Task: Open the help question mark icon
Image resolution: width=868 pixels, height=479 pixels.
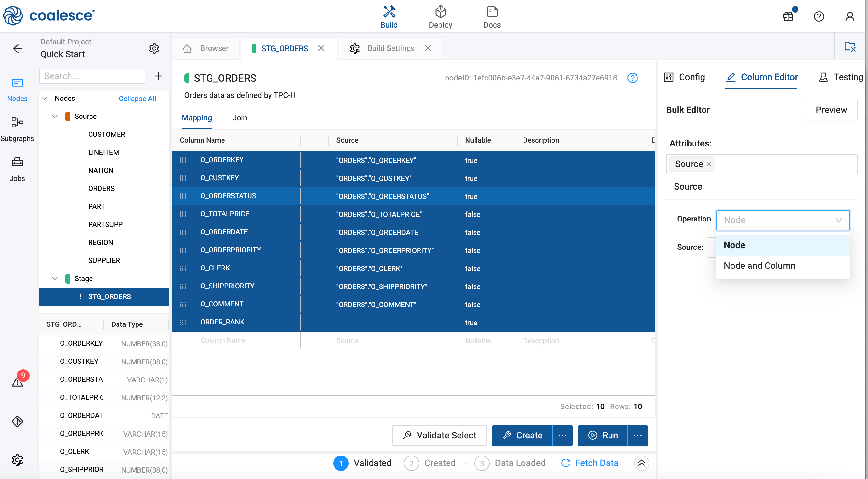Action: [x=819, y=16]
